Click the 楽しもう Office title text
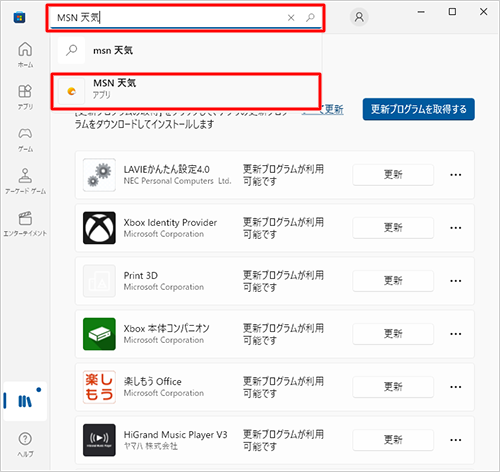The height and width of the screenshot is (472, 500). click(153, 381)
